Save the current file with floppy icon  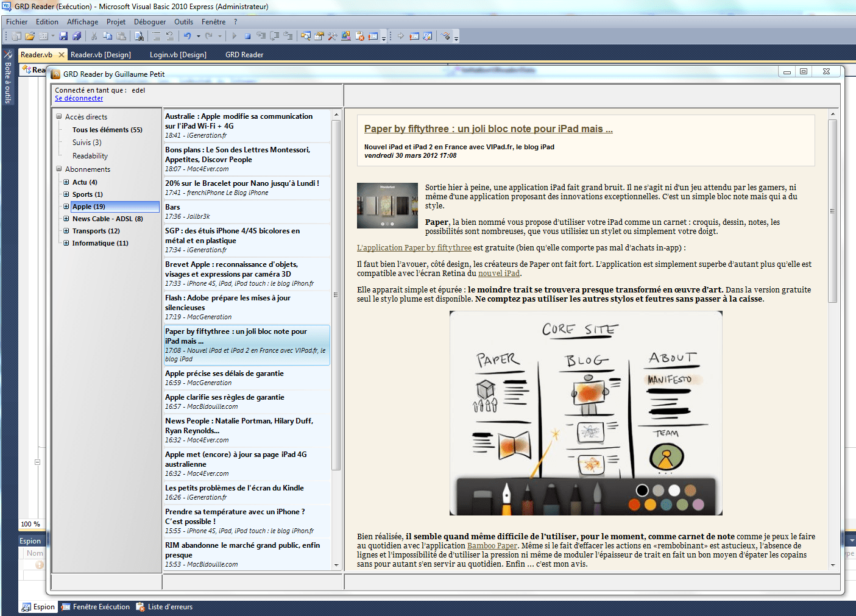63,37
